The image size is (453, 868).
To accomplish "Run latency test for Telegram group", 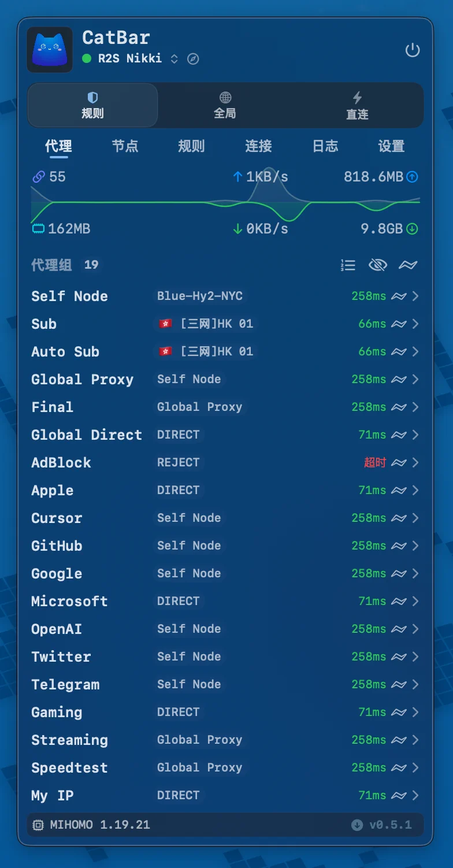I will (x=399, y=685).
